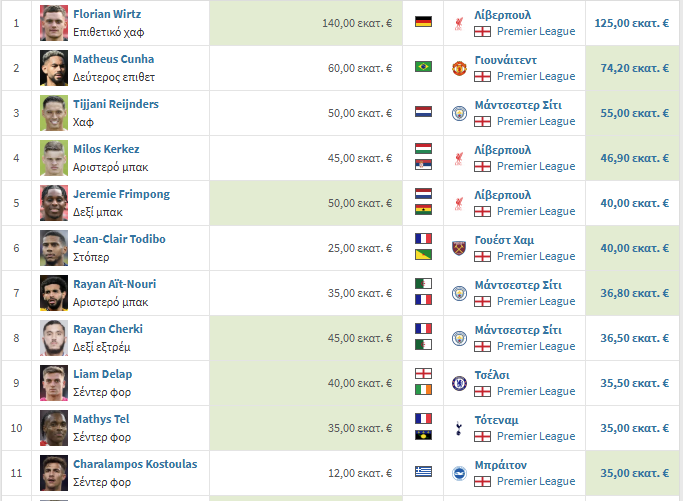Click Premier League link under Τσέλσι
683x501 pixels.
click(536, 391)
